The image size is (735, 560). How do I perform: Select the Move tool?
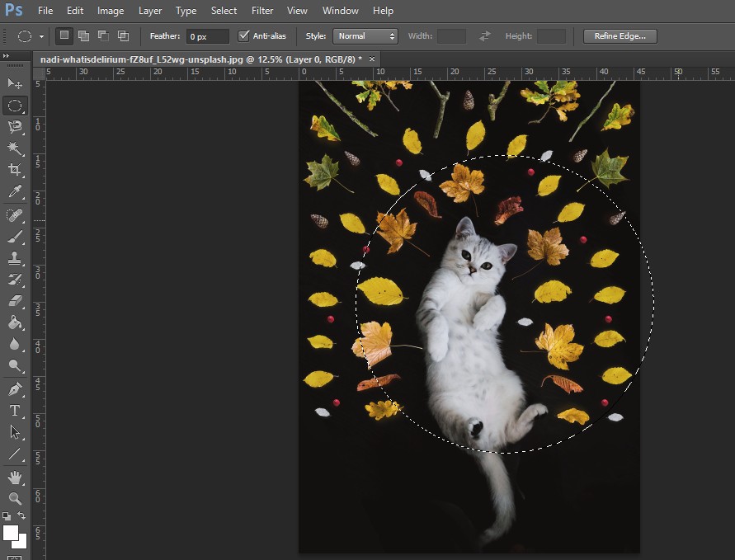click(15, 83)
